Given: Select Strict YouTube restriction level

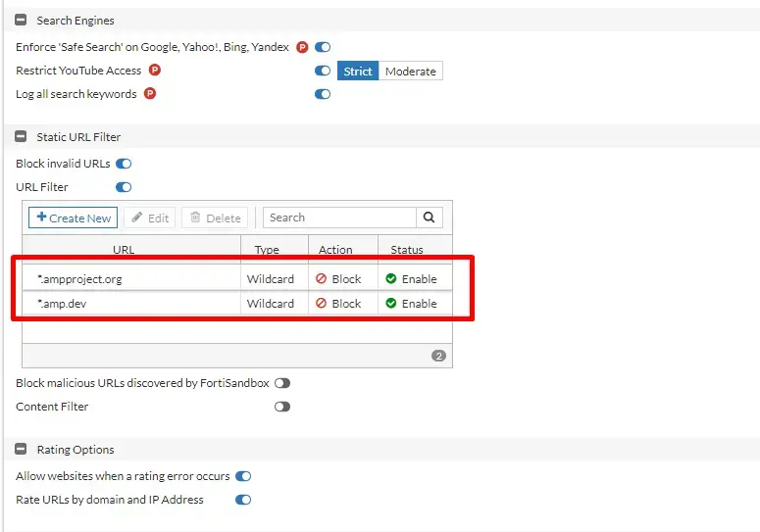Looking at the screenshot, I should [x=358, y=72].
